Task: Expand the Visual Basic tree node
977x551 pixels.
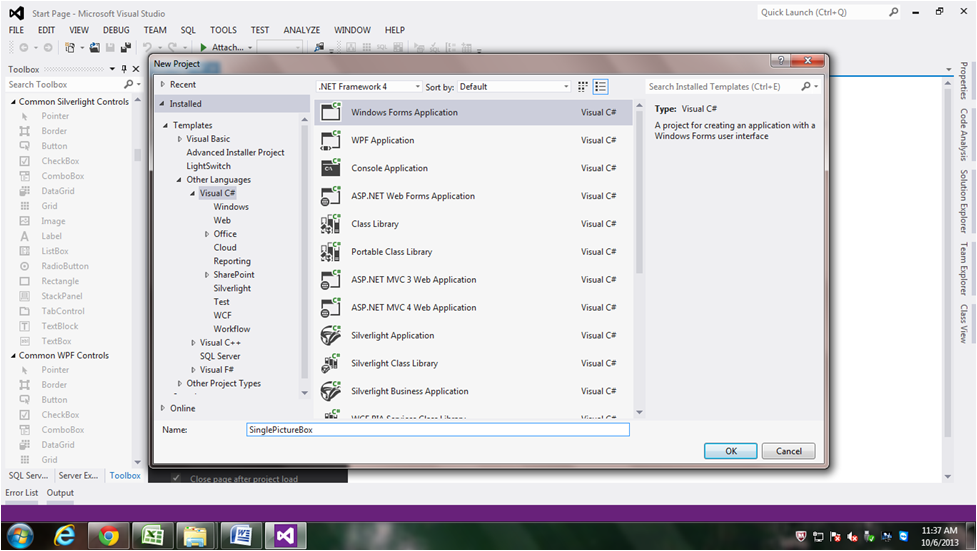Action: coord(180,139)
